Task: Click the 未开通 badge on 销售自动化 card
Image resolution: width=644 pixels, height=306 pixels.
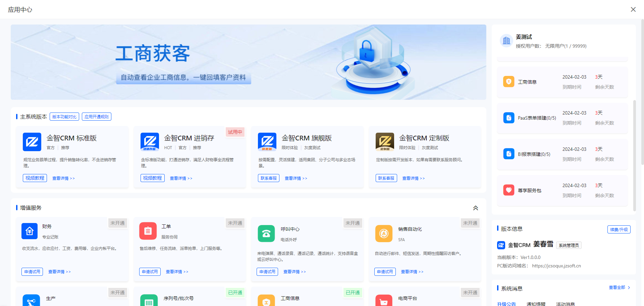Action: click(470, 223)
